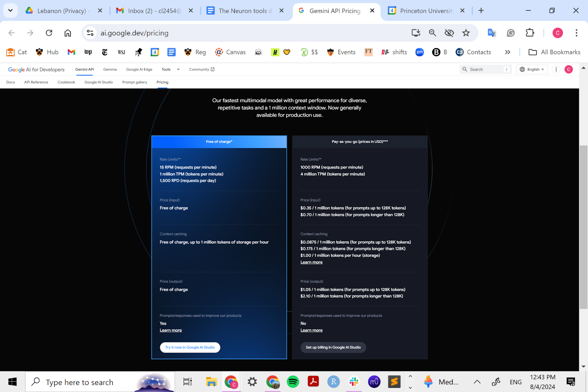Select the Pricing sub-navigation tab

[x=162, y=82]
